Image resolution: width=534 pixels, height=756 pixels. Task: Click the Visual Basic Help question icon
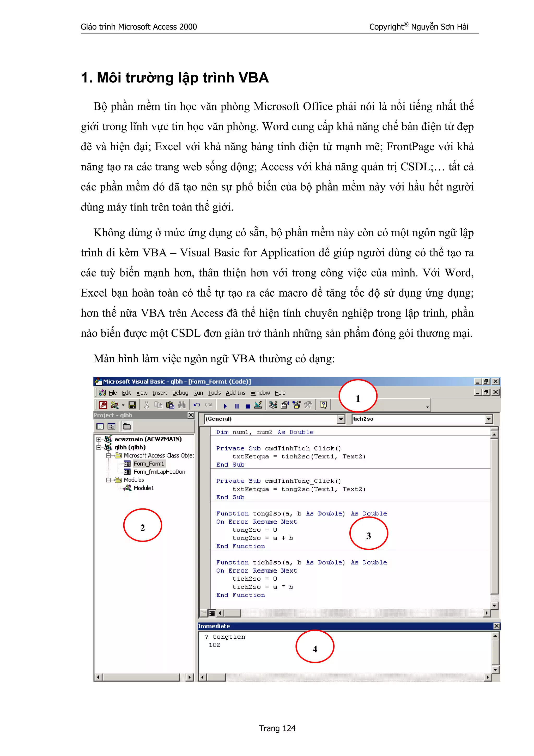(323, 405)
